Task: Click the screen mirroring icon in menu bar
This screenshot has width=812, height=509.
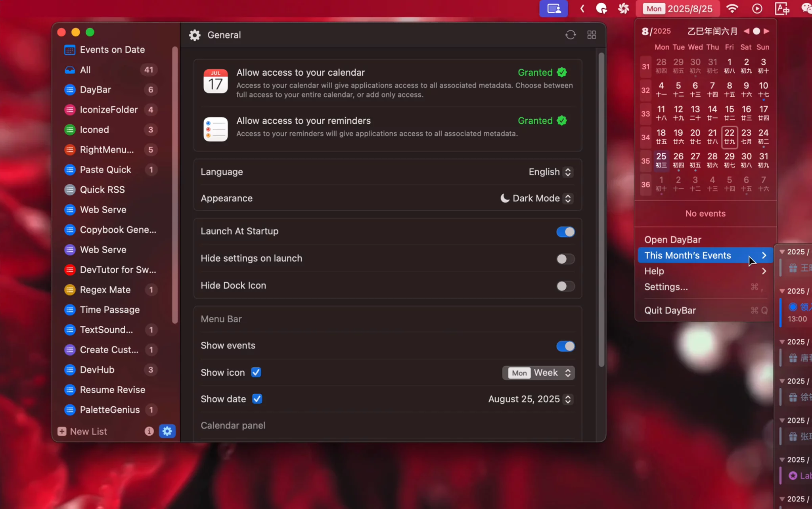Action: pos(553,8)
